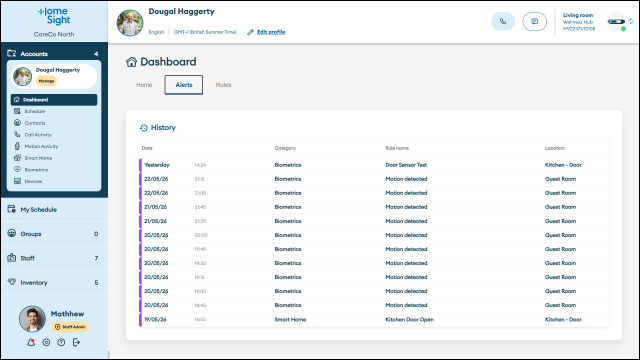Open Motion Activity in the account menu

(x=41, y=146)
